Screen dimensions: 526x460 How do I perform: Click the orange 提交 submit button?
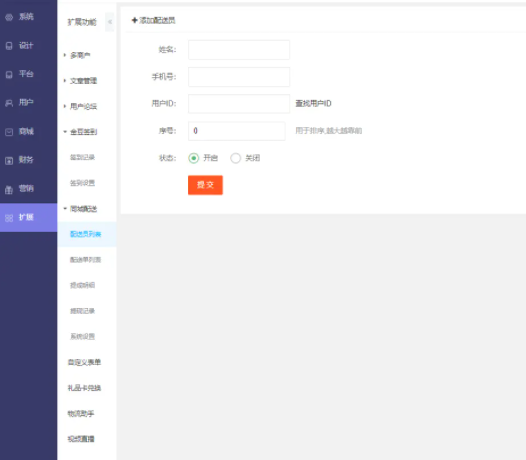(x=205, y=185)
